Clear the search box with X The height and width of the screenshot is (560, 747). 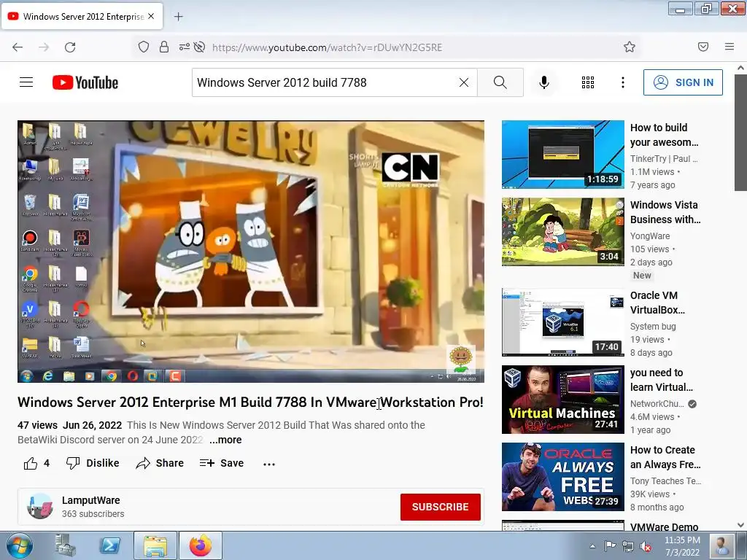pyautogui.click(x=463, y=82)
